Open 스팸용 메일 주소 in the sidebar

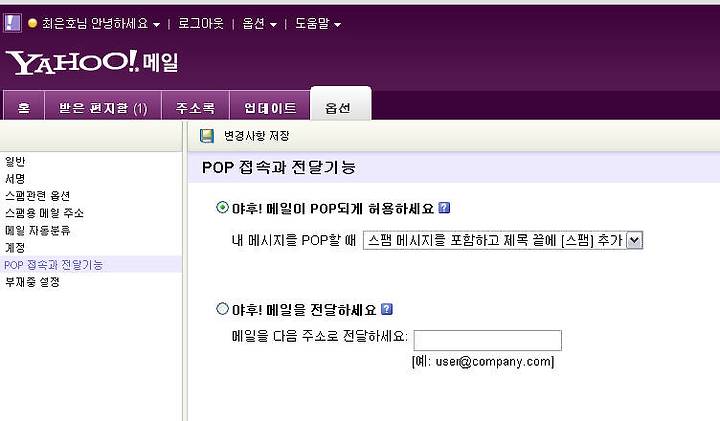44,213
